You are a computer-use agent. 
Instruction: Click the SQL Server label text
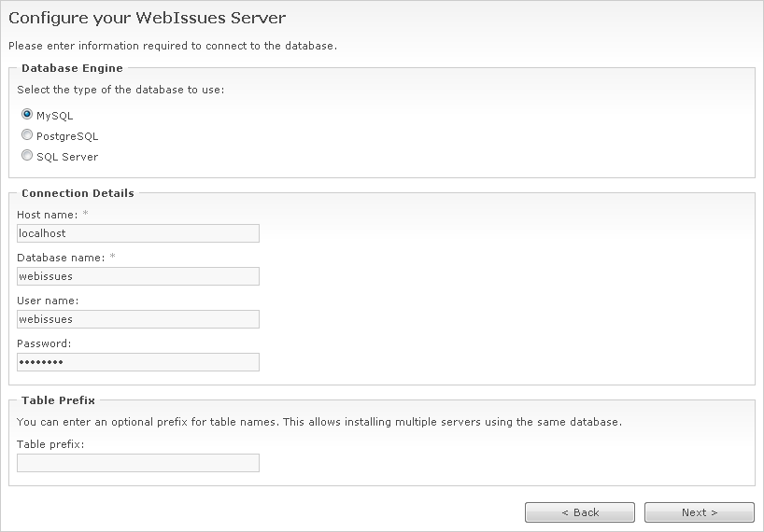pyautogui.click(x=67, y=157)
